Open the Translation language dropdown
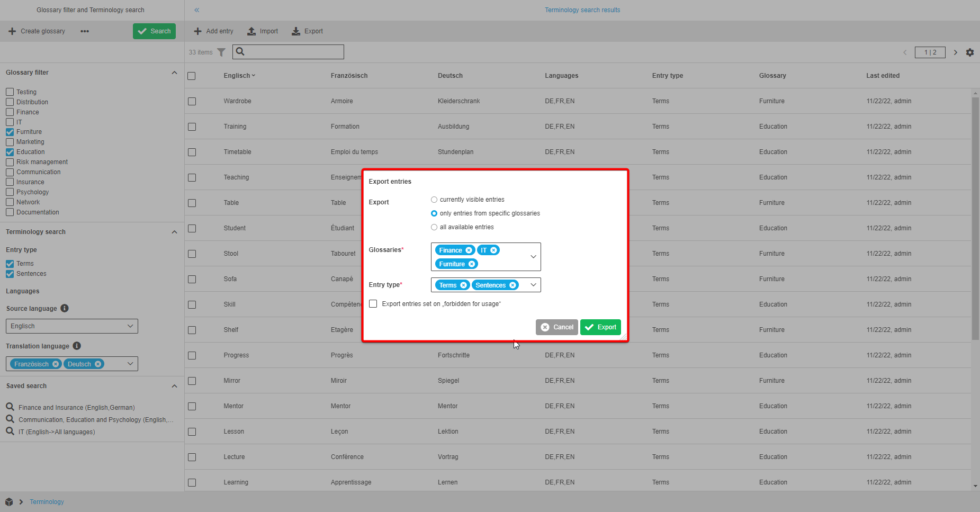The width and height of the screenshot is (980, 512). tap(130, 364)
